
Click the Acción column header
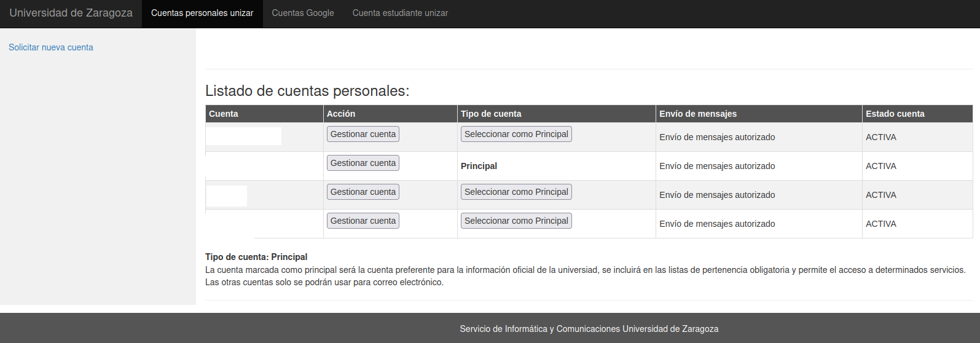point(341,114)
